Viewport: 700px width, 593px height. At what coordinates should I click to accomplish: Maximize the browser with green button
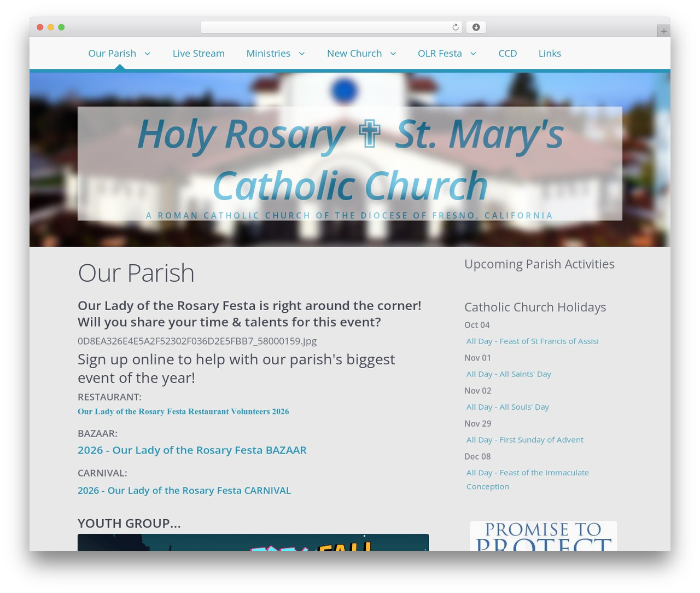pos(61,27)
